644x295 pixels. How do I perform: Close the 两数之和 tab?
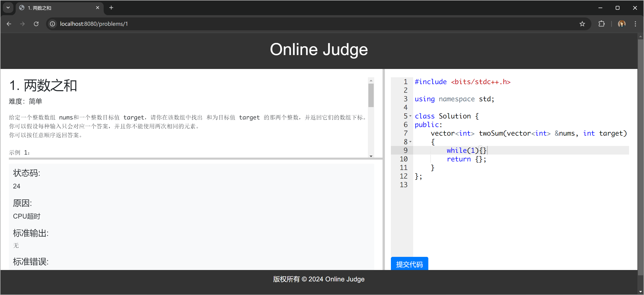coord(98,8)
